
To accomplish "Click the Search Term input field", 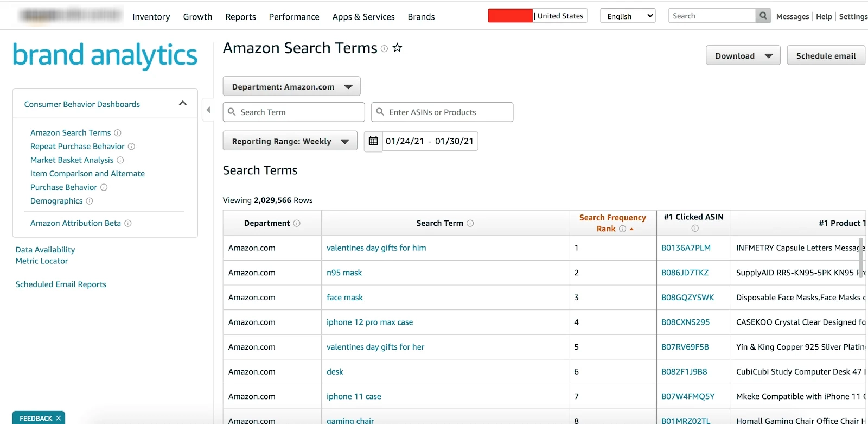I will click(x=293, y=112).
